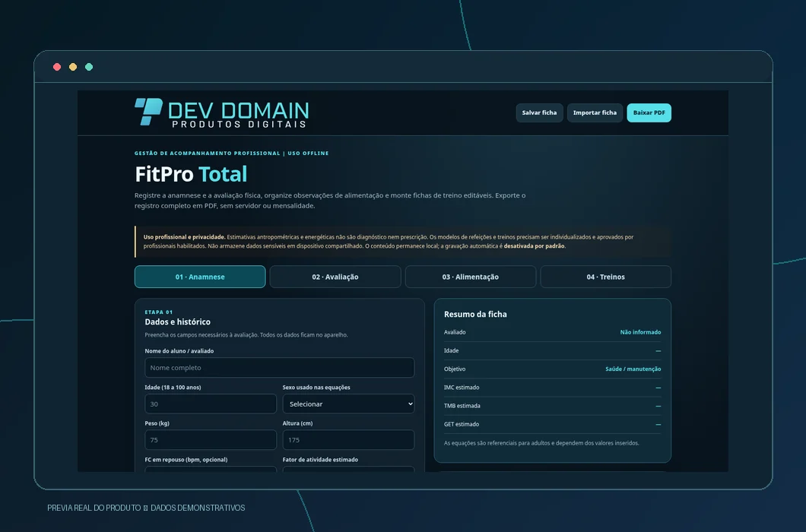This screenshot has height=532, width=806.
Task: Click the FitPro Total heading
Action: click(191, 174)
